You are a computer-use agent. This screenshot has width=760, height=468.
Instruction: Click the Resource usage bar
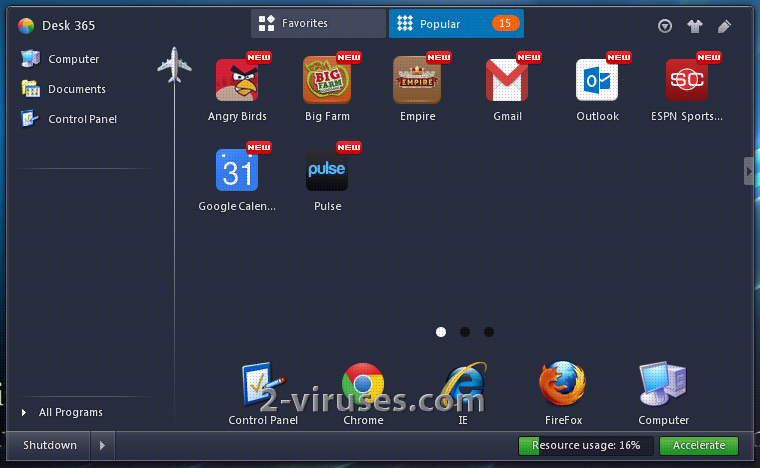586,446
